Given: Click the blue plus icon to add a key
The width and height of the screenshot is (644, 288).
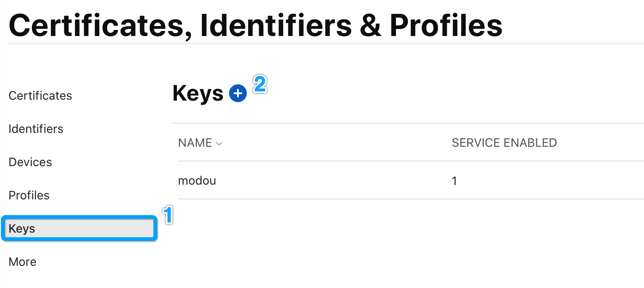Looking at the screenshot, I should (x=238, y=94).
